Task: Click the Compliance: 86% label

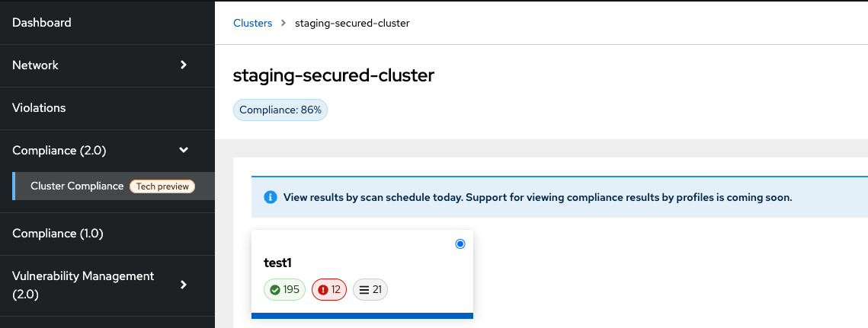Action: click(280, 110)
